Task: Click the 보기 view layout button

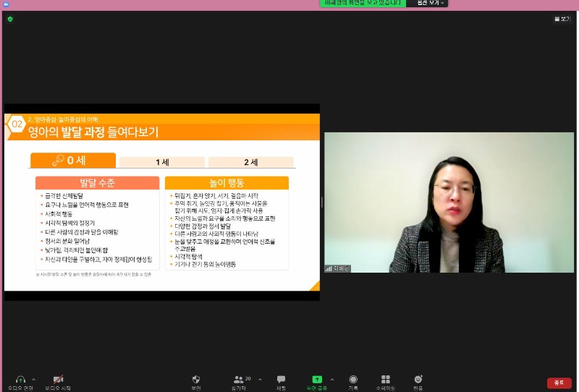Action: coord(562,19)
